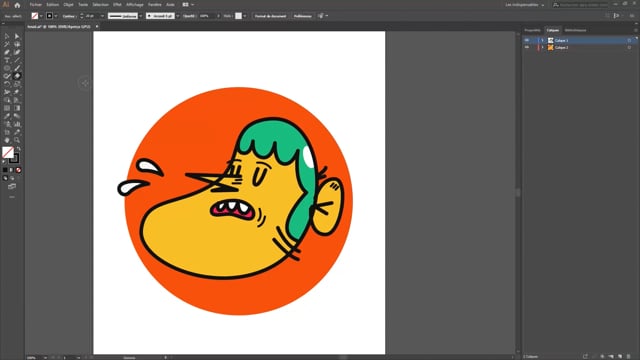The image size is (640, 360).
Task: Select the Perspective Grid tool
Action: point(17,100)
